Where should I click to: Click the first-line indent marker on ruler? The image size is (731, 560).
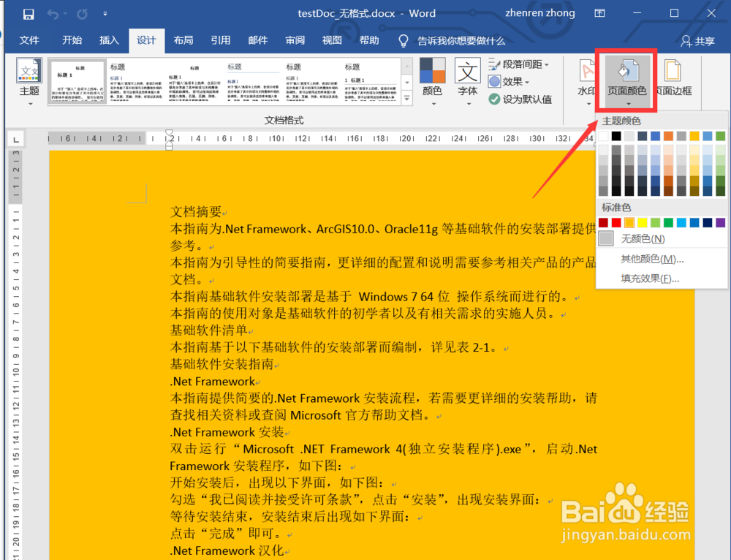[x=170, y=133]
